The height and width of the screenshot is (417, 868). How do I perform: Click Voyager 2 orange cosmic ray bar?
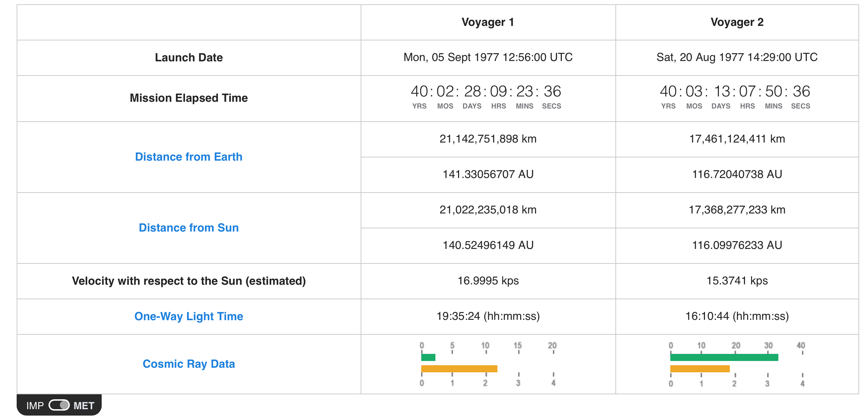700,369
